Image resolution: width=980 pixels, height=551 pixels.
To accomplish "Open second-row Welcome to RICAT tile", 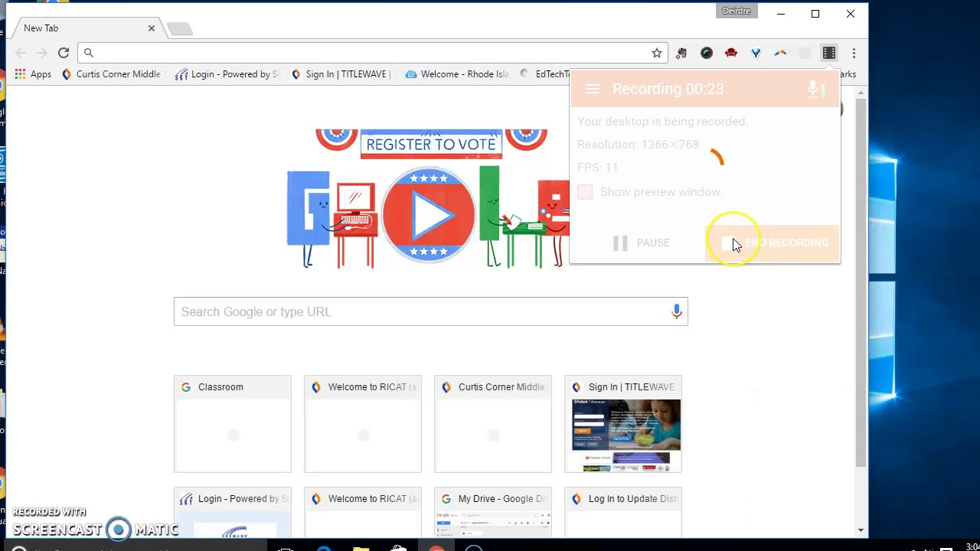I will click(x=363, y=513).
